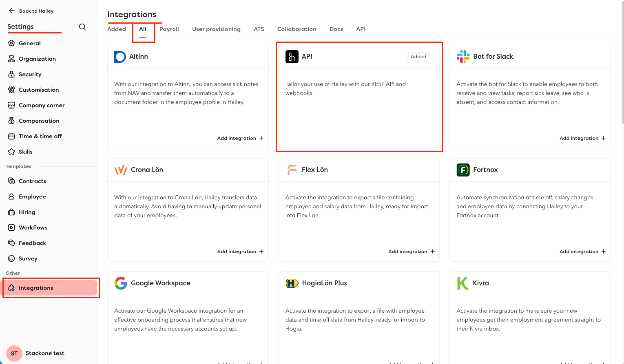Click the Security padlock icon
Viewport: 624px width, 364px height.
(x=11, y=74)
